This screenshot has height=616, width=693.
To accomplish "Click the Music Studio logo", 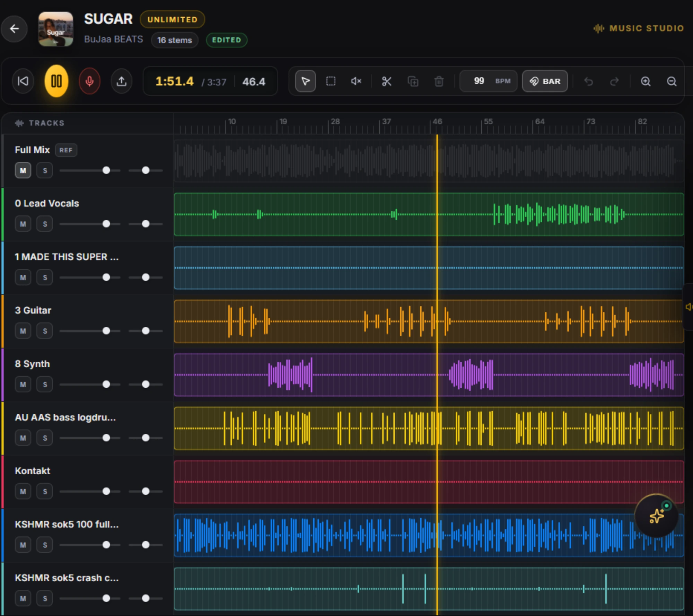I will (638, 28).
